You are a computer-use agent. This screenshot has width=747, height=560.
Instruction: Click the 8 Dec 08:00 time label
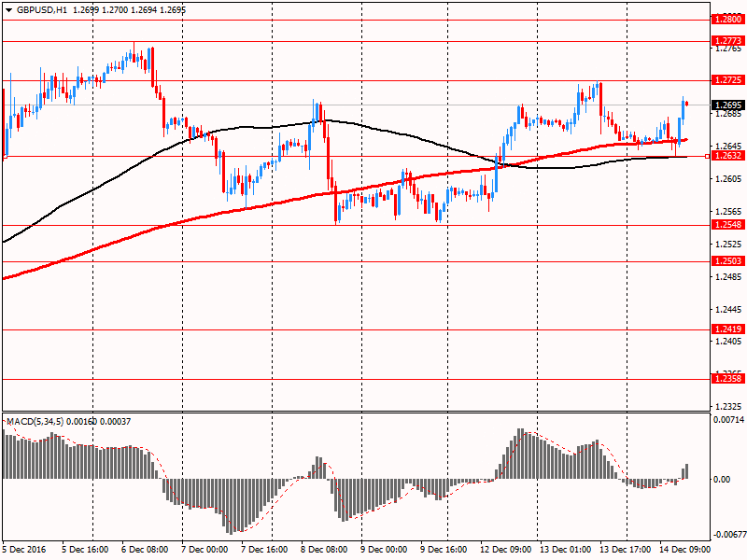[x=324, y=550]
